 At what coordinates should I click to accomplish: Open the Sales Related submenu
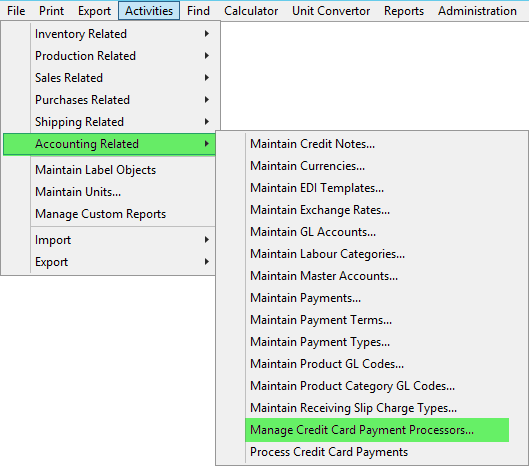[109, 78]
